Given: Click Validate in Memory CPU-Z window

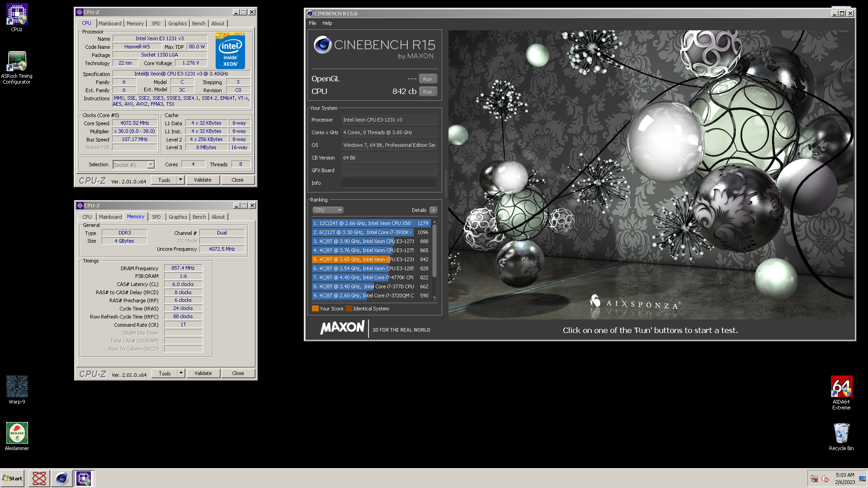Looking at the screenshot, I should pos(203,373).
